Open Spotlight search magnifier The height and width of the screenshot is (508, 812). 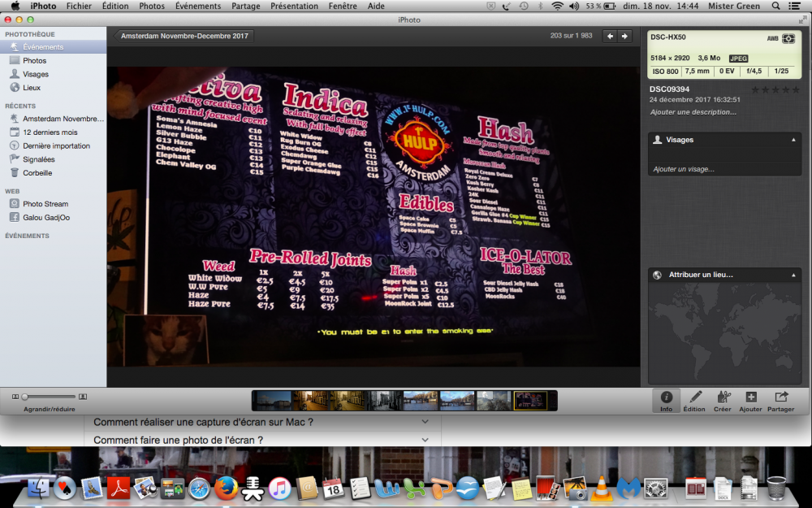pyautogui.click(x=775, y=7)
